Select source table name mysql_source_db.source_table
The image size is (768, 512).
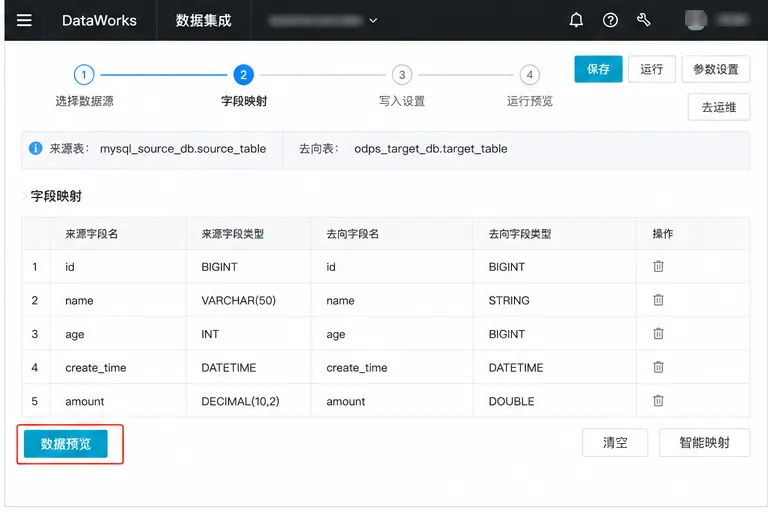tap(183, 148)
